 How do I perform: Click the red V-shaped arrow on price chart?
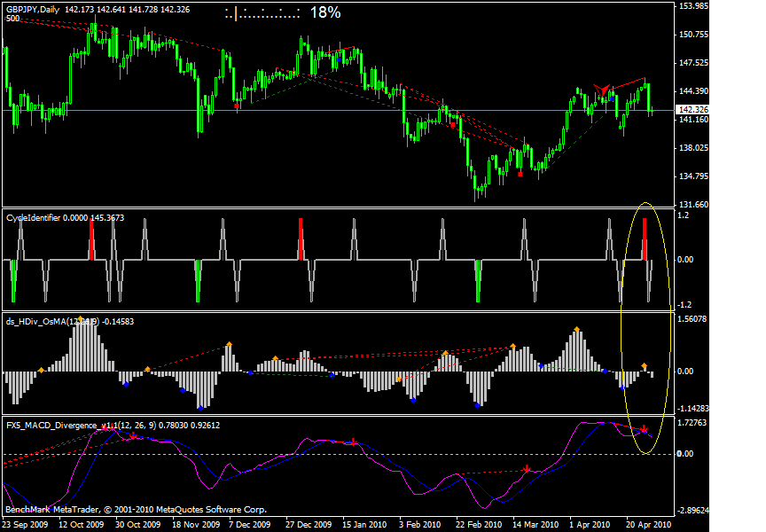[602, 90]
